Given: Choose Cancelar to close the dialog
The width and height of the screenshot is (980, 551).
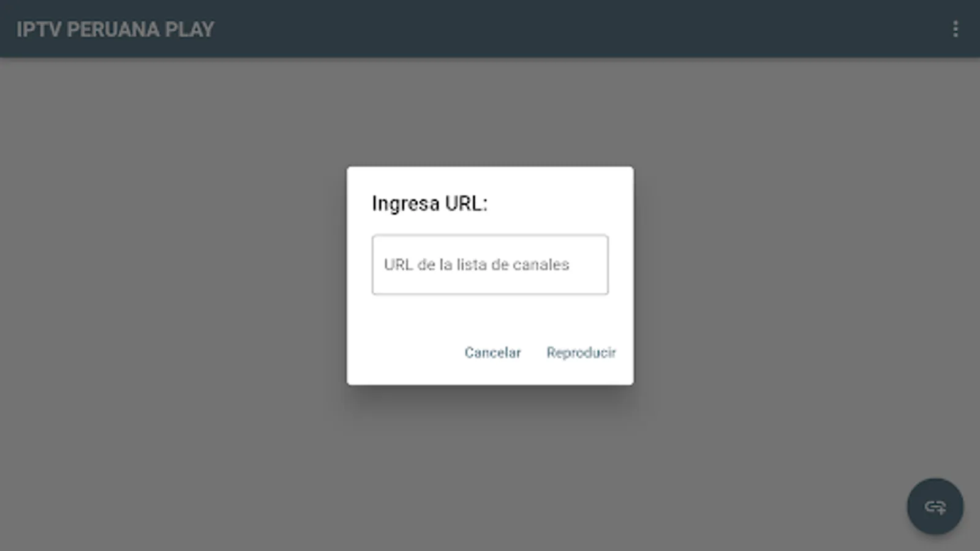Looking at the screenshot, I should click(492, 353).
